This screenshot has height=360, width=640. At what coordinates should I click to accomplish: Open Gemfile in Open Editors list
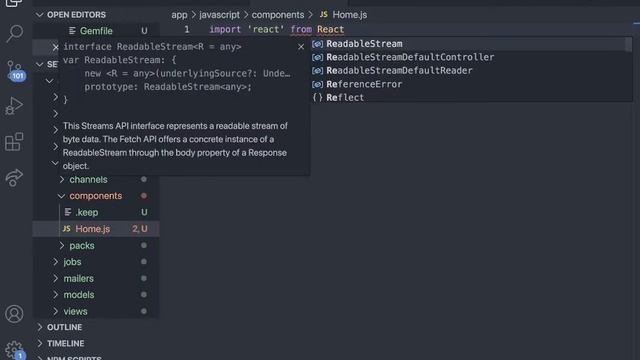[96, 31]
